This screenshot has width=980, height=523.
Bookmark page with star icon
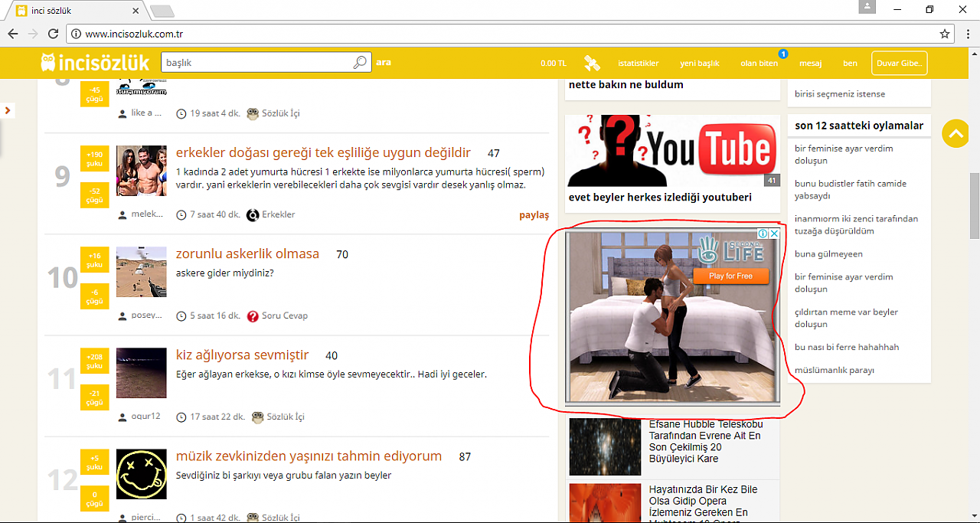[x=945, y=34]
